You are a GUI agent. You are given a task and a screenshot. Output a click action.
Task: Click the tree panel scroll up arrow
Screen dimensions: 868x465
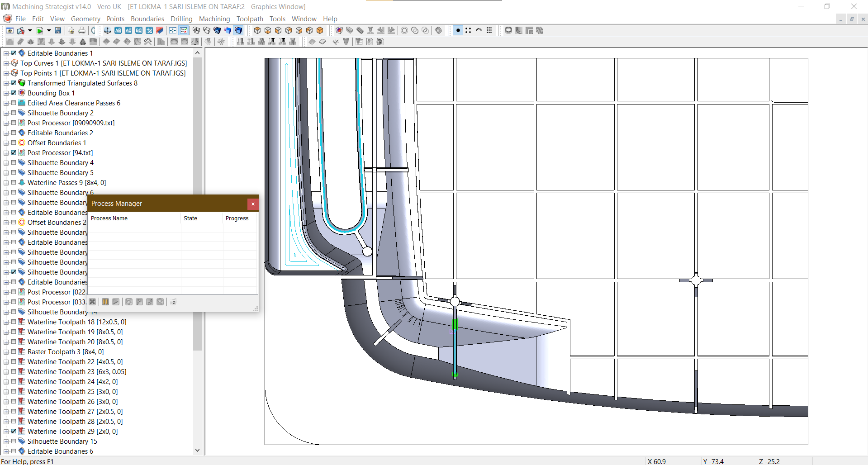(197, 53)
